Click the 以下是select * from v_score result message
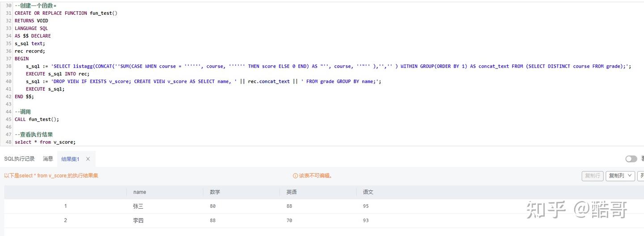This screenshot has height=236, width=644. [51, 176]
